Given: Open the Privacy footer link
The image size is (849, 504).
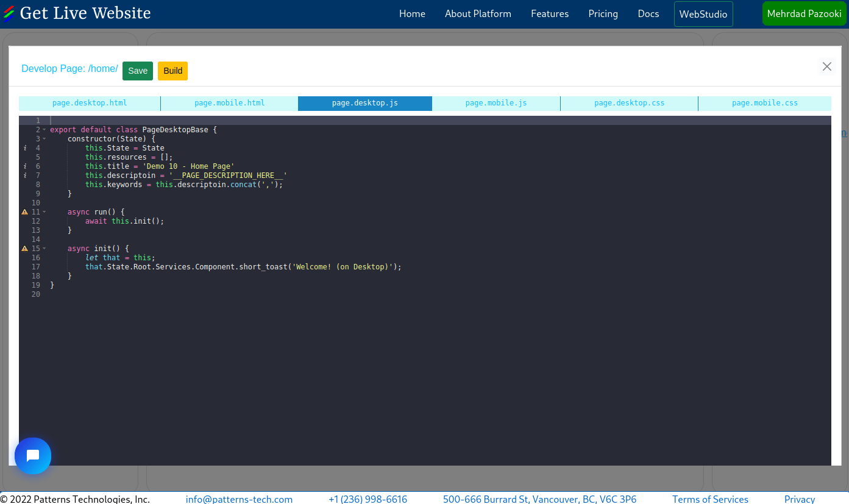Looking at the screenshot, I should [800, 499].
